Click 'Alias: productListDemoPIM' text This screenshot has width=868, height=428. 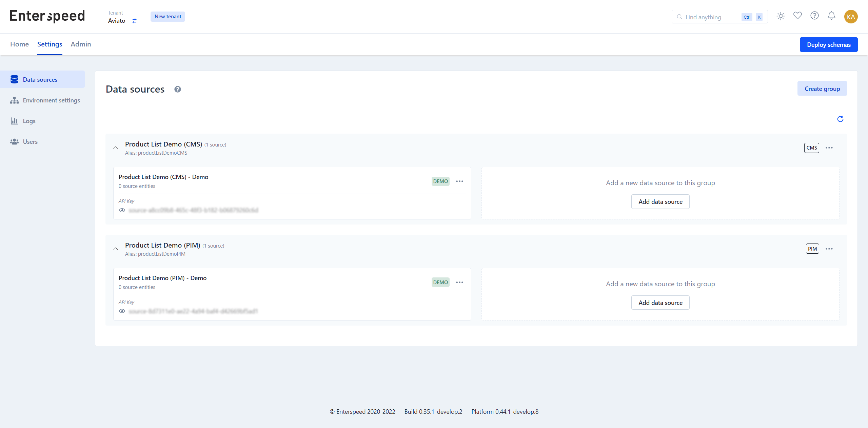(155, 254)
